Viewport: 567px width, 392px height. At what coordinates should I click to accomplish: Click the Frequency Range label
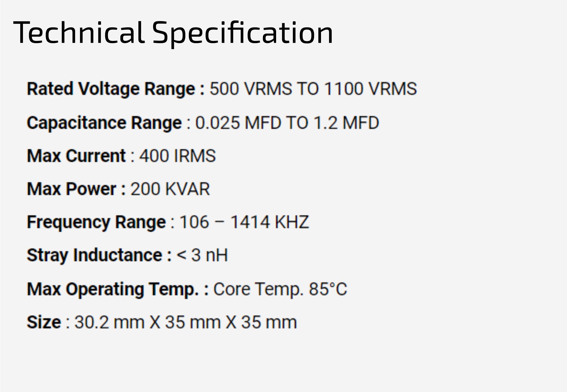point(96,222)
